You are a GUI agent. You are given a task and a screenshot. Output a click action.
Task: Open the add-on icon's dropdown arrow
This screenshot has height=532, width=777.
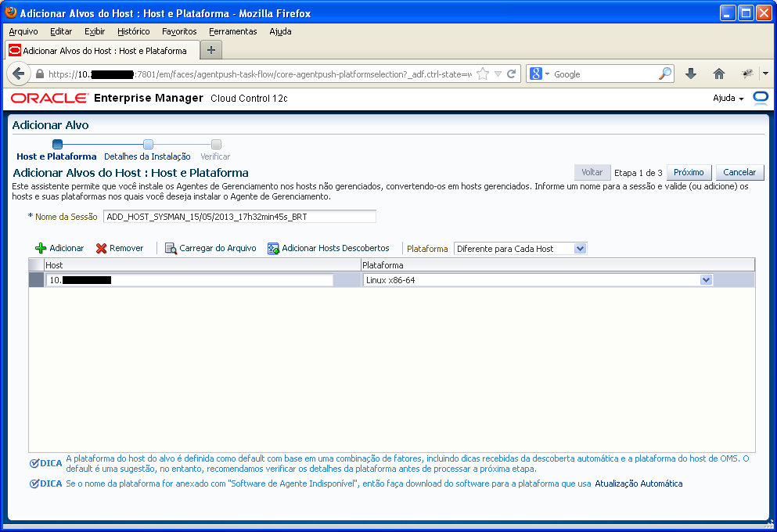pyautogui.click(x=765, y=74)
